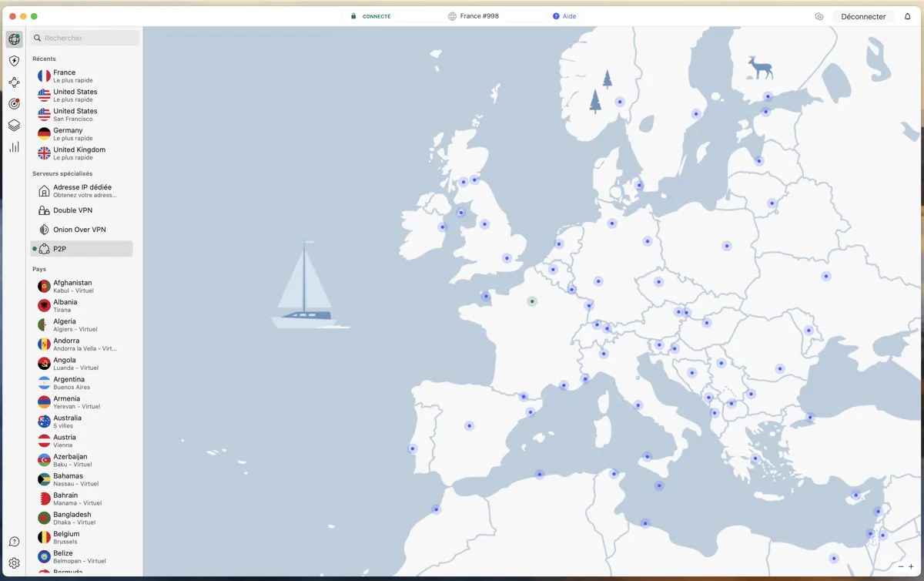The width and height of the screenshot is (924, 581).
Task: Open the Aide menu in the header
Action: tap(564, 15)
